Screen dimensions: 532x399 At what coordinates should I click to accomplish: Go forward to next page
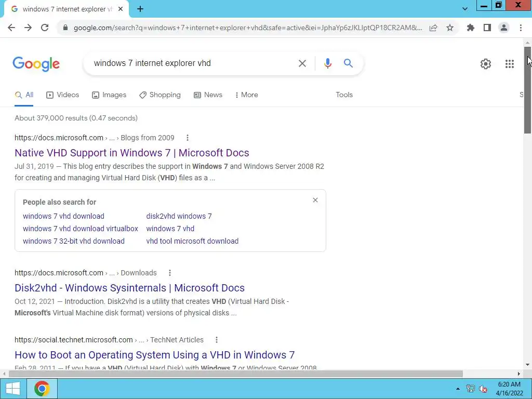(28, 28)
